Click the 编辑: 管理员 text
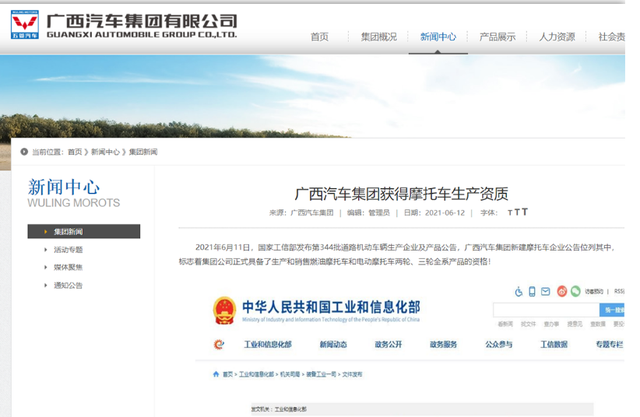Image resolution: width=640 pixels, height=417 pixels. click(368, 213)
